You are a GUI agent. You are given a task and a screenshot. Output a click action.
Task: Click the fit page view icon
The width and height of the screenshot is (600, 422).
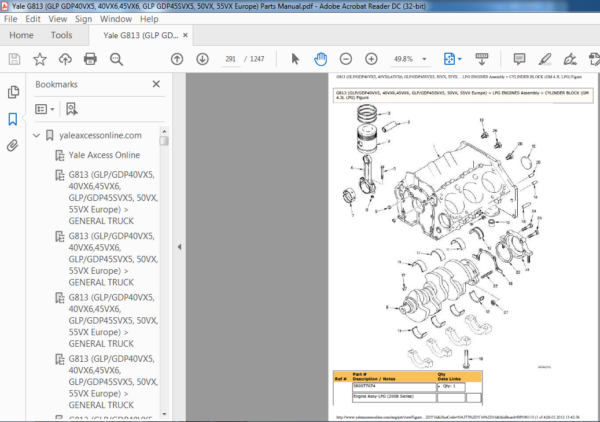point(449,59)
